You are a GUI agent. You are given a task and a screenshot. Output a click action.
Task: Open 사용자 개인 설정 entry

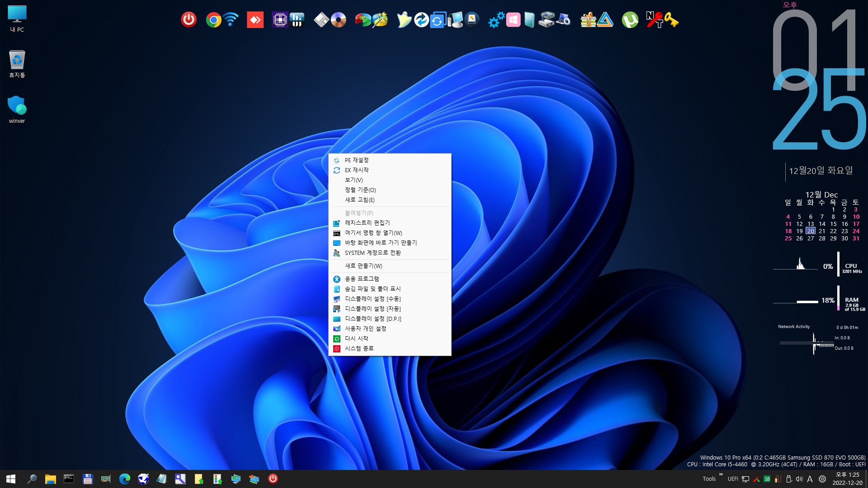coord(390,328)
